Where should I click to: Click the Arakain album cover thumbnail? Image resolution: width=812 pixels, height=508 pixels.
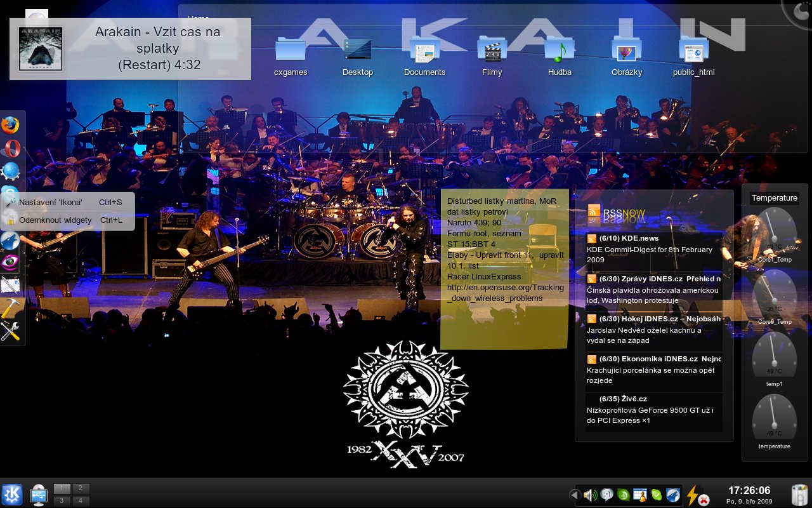click(41, 48)
